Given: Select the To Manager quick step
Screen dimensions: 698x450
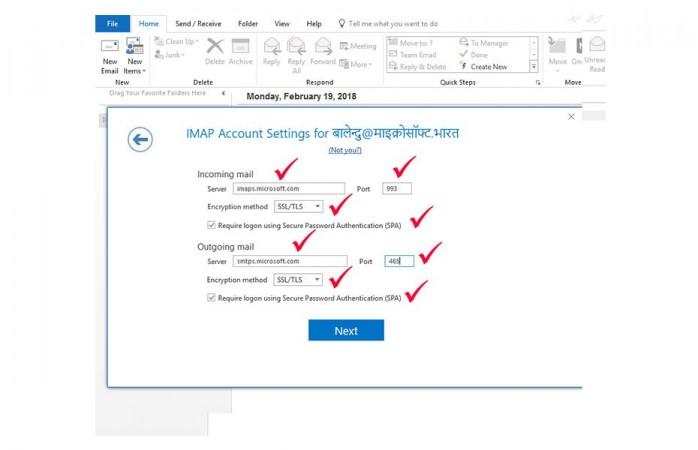Looking at the screenshot, I should click(x=483, y=43).
